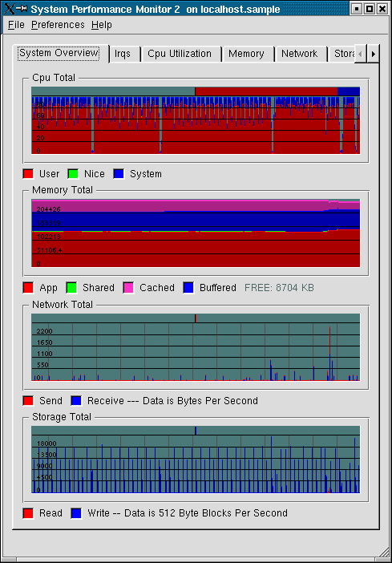The image size is (392, 563).
Task: Open the Help menu
Action: [x=102, y=25]
